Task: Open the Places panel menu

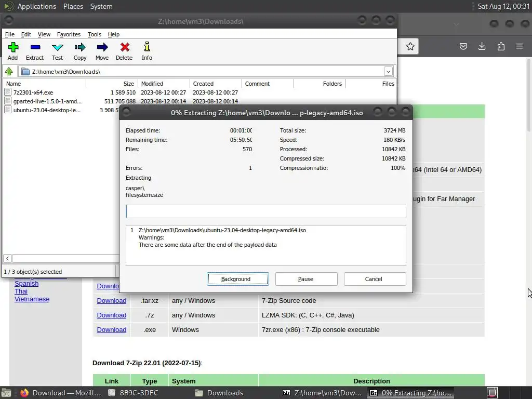Action: coord(73,6)
